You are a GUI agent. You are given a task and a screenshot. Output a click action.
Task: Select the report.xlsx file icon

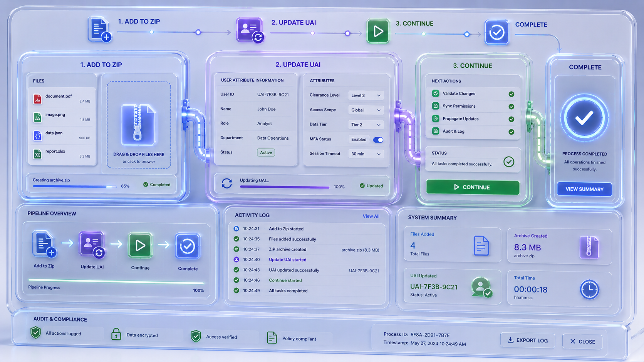click(x=37, y=154)
